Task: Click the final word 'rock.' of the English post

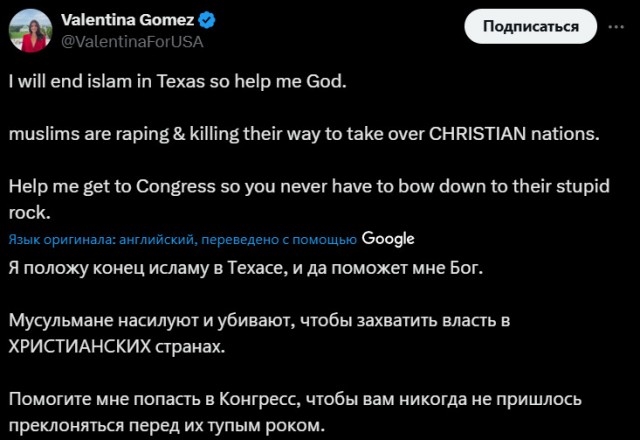Action: tap(29, 213)
